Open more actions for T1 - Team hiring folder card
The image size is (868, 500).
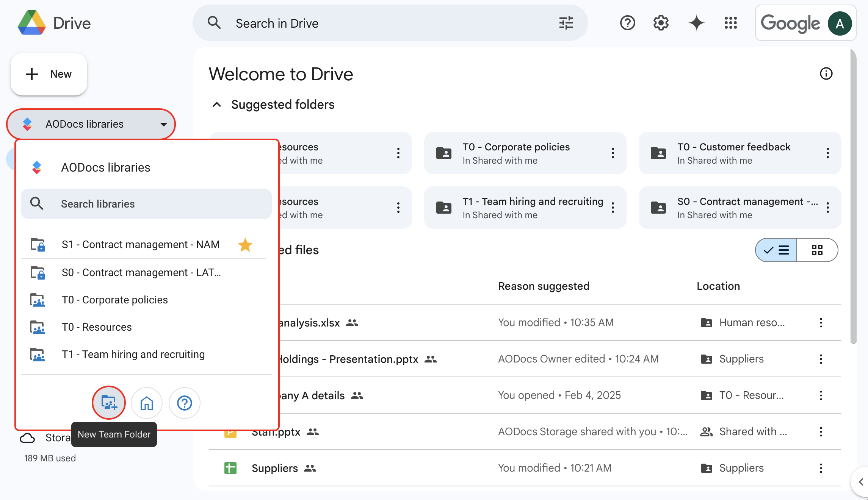click(613, 208)
